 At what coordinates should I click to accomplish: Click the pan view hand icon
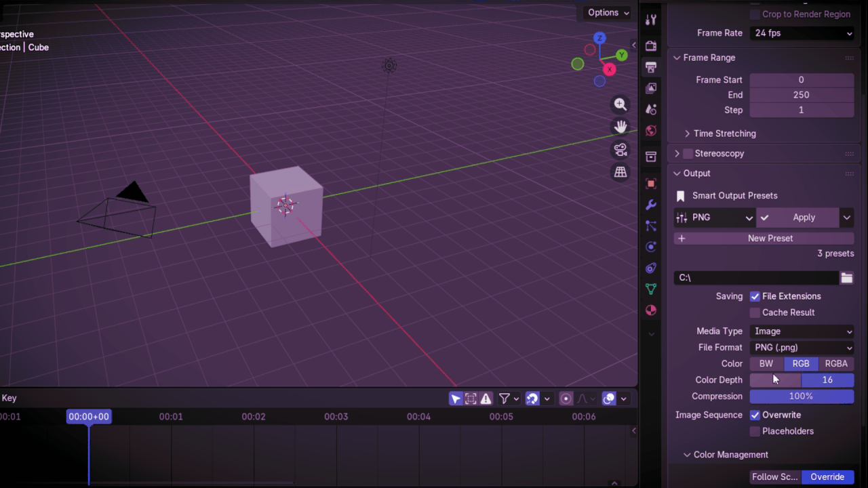point(620,127)
